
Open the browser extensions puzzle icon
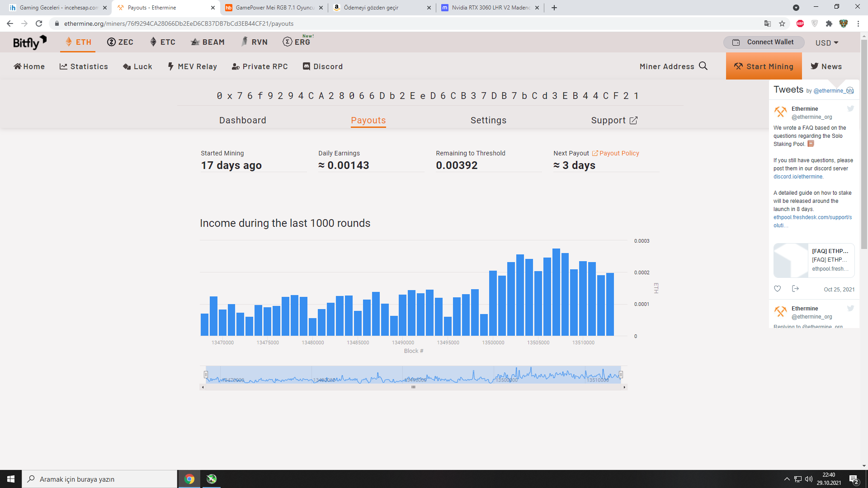click(829, 23)
